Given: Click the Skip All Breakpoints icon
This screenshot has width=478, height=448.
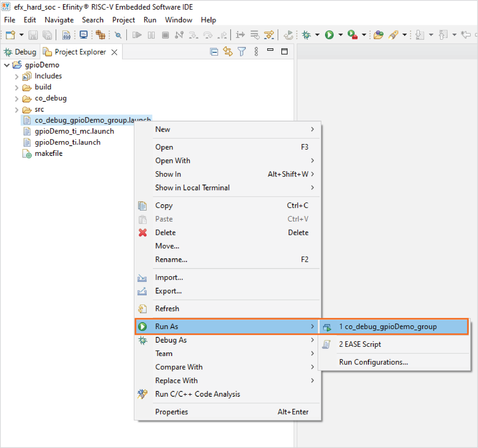Looking at the screenshot, I should pyautogui.click(x=118, y=35).
